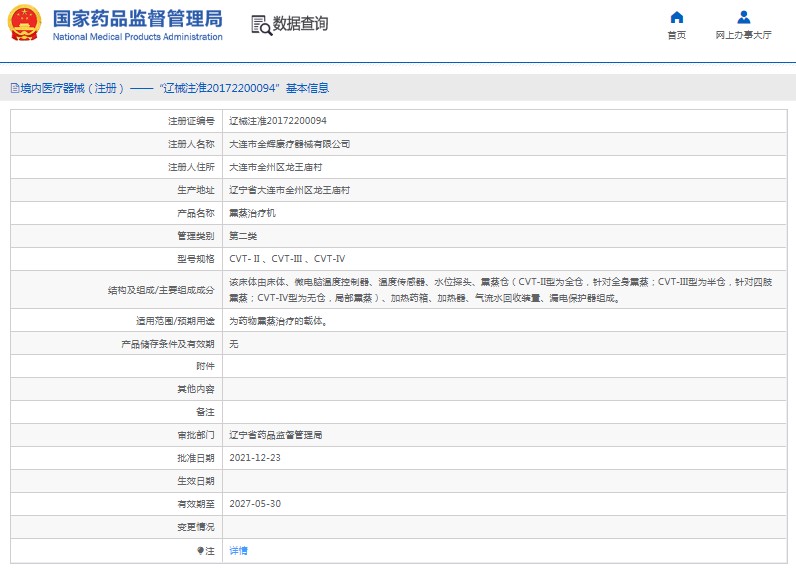This screenshot has width=796, height=570.
Task: Click the 管理类别 label
Action: [196, 236]
